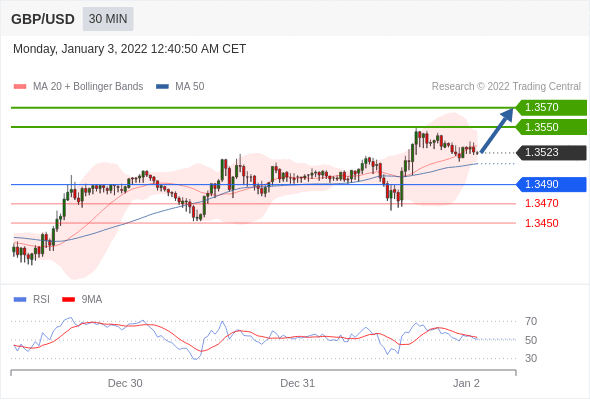Click the MA 50 blue legend swatch
590x400 pixels.
[x=162, y=87]
